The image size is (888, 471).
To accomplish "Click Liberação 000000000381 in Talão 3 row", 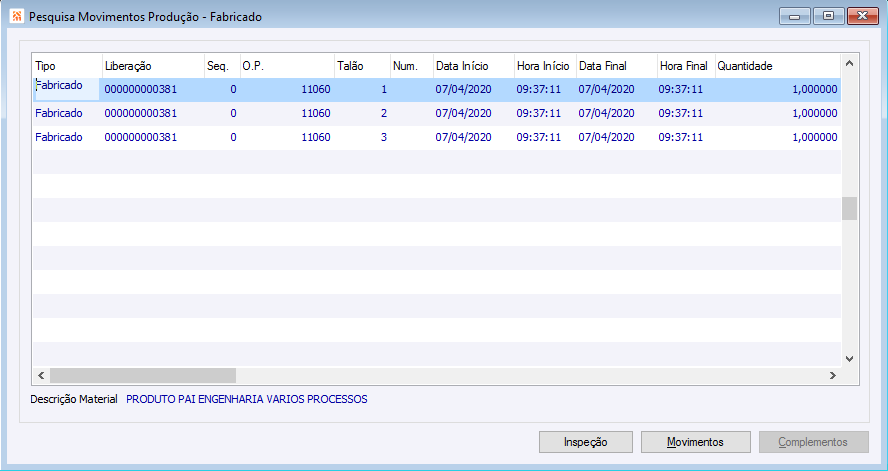I will 140,137.
